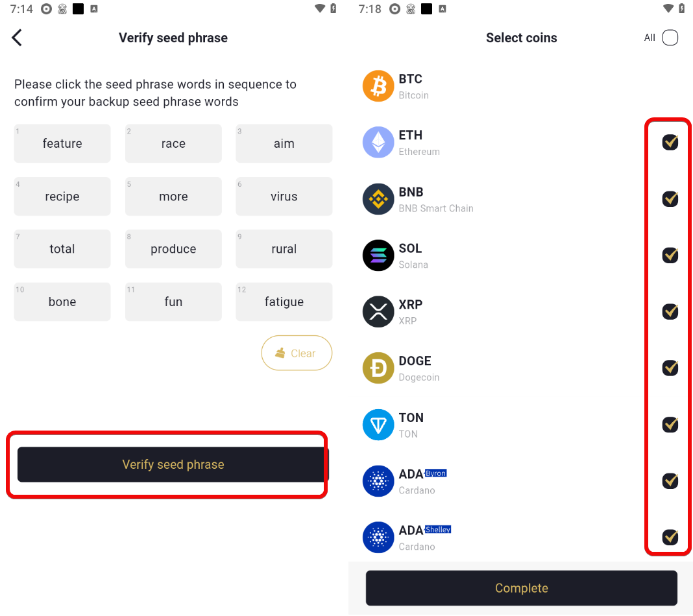Tap the TON coin icon
693x616 pixels.
[x=378, y=425]
